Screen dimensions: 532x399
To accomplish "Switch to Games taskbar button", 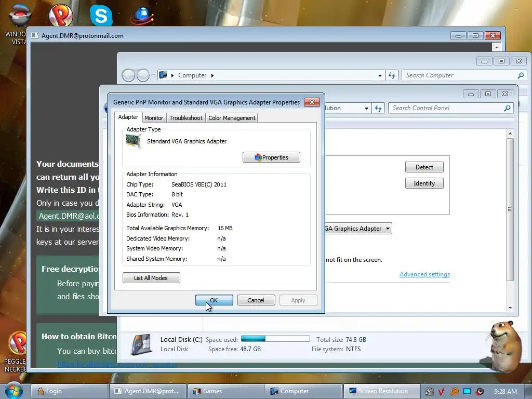I will [x=226, y=391].
